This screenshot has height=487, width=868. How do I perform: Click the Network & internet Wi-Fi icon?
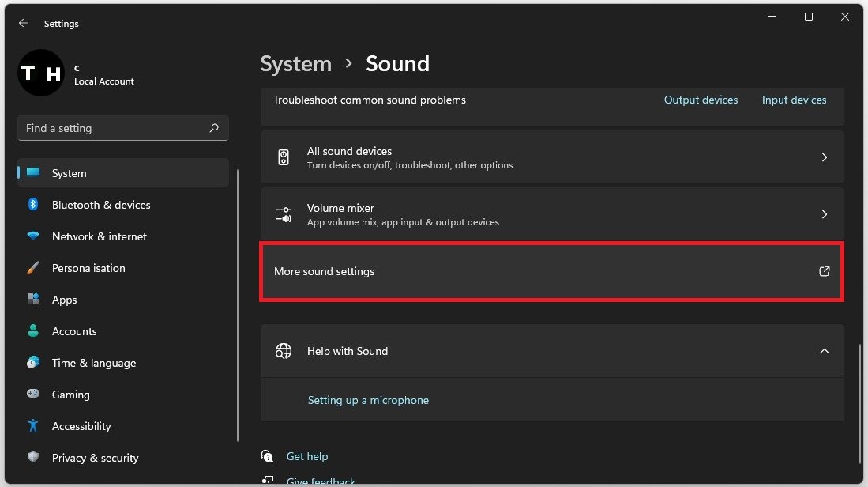click(x=33, y=236)
